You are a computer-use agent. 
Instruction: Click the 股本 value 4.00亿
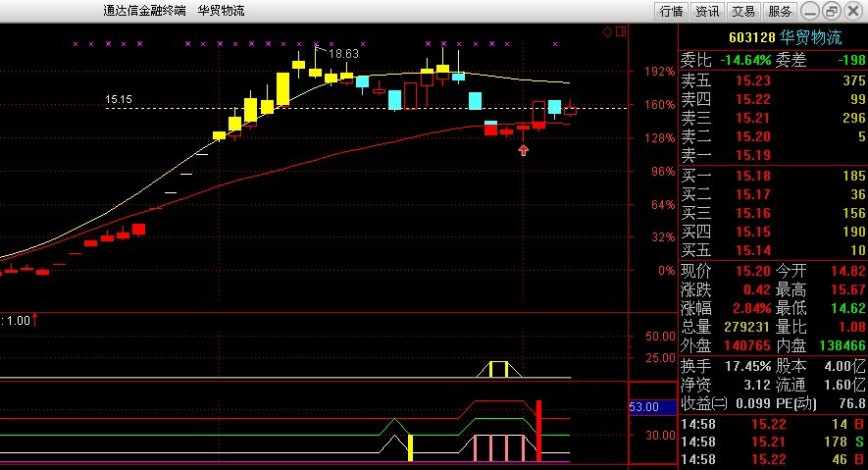pyautogui.click(x=844, y=366)
